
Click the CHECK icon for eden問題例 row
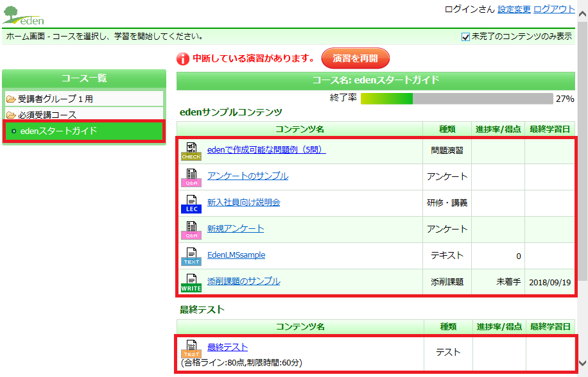(191, 151)
